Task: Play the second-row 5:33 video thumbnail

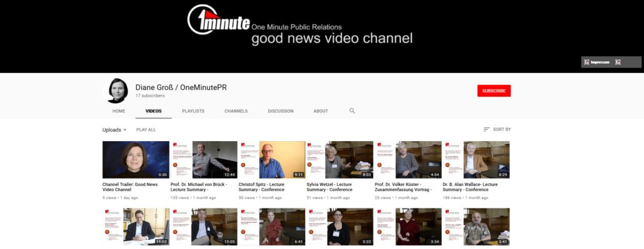Action: 340,227
